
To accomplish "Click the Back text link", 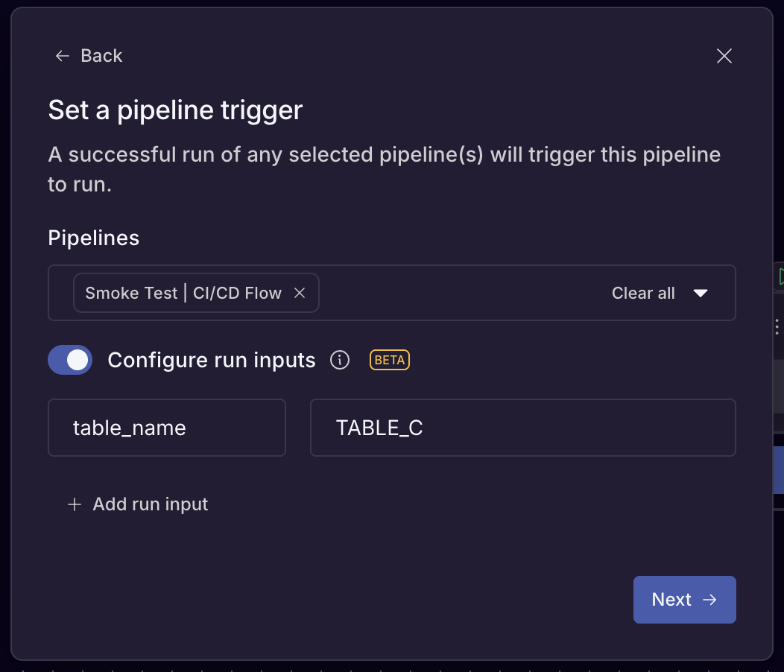I will click(x=101, y=56).
